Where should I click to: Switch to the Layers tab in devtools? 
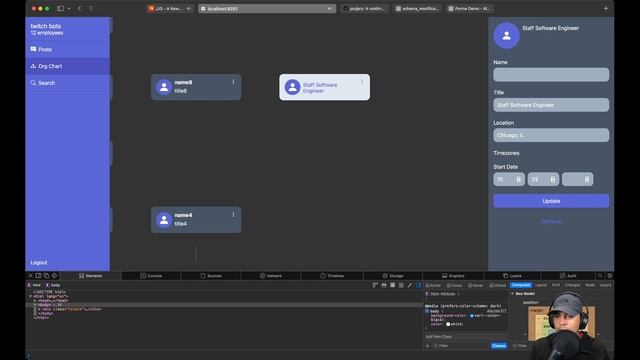tap(512, 276)
